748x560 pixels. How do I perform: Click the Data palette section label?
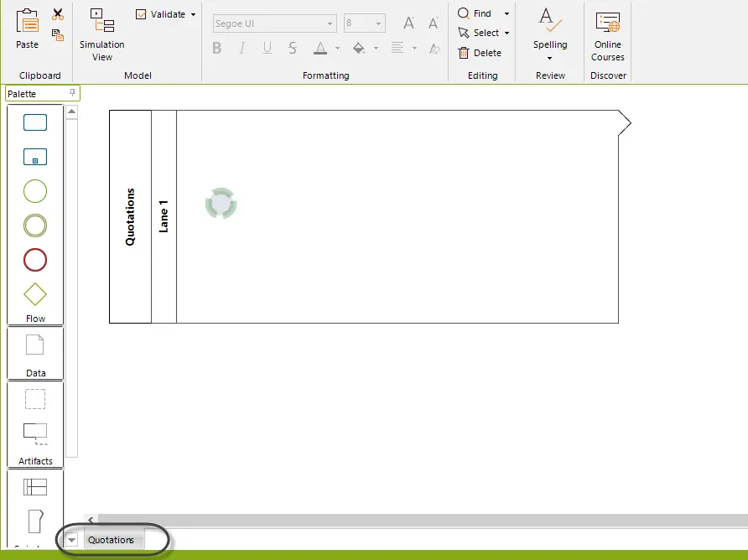point(36,373)
